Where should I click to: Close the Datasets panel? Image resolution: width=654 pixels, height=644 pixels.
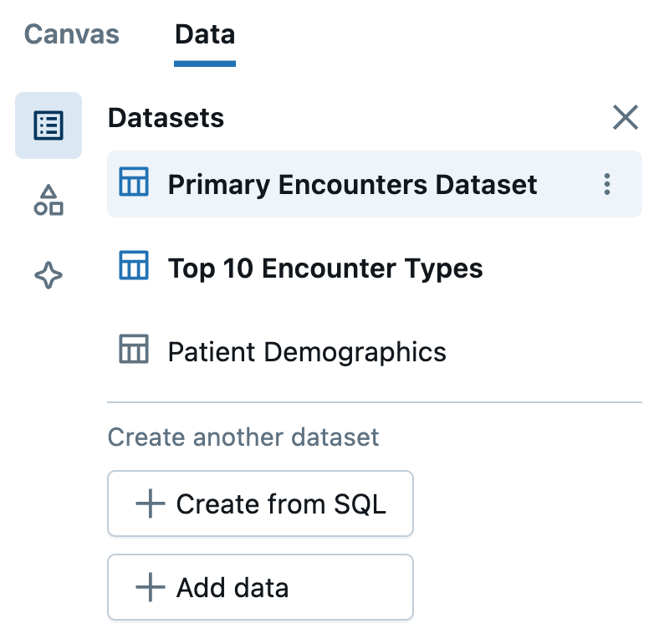coord(626,119)
